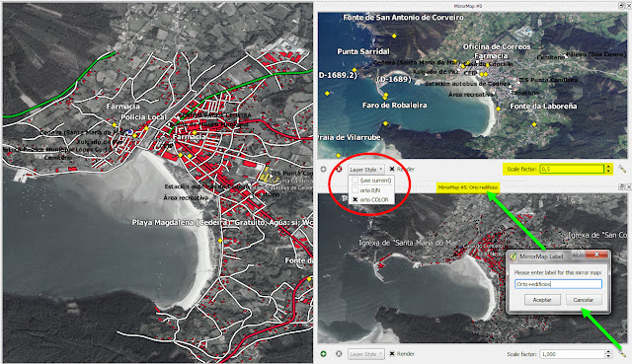632x364 pixels.
Task: Float the MirrorMap #0 dock panel
Action: point(621,6)
